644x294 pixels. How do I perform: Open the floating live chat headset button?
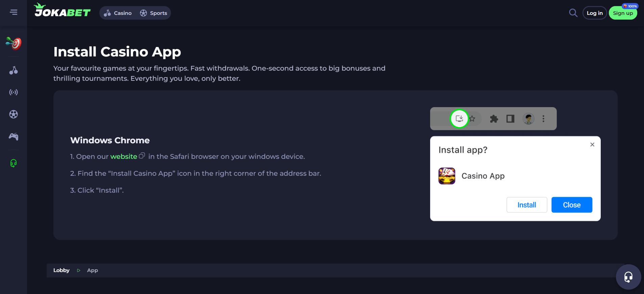pyautogui.click(x=628, y=277)
